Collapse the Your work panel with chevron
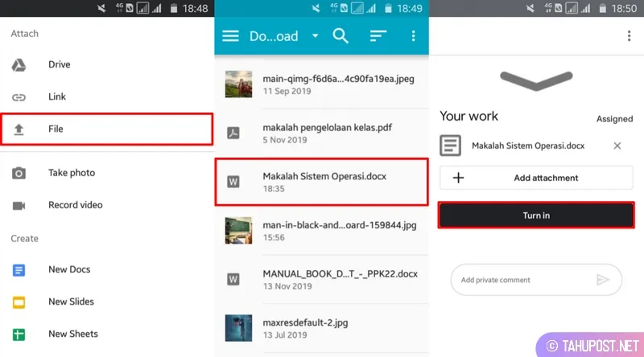The height and width of the screenshot is (357, 644). click(x=536, y=80)
